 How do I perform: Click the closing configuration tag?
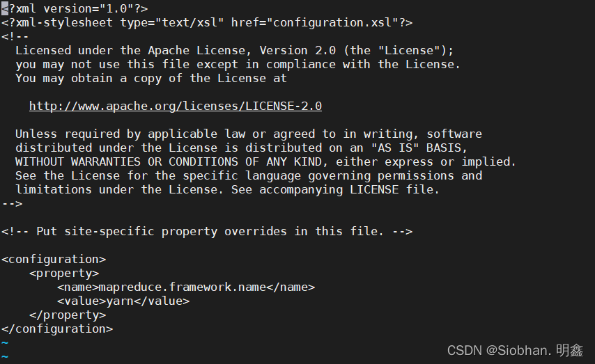(57, 329)
